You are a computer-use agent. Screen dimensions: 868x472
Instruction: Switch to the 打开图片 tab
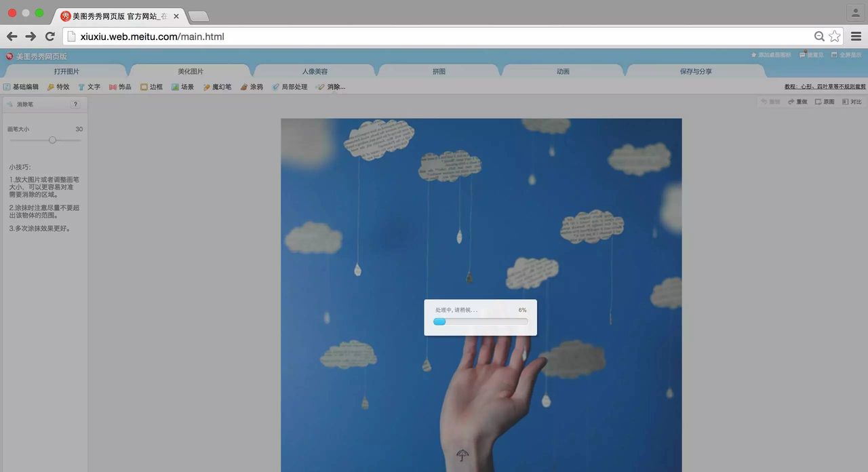(x=66, y=71)
